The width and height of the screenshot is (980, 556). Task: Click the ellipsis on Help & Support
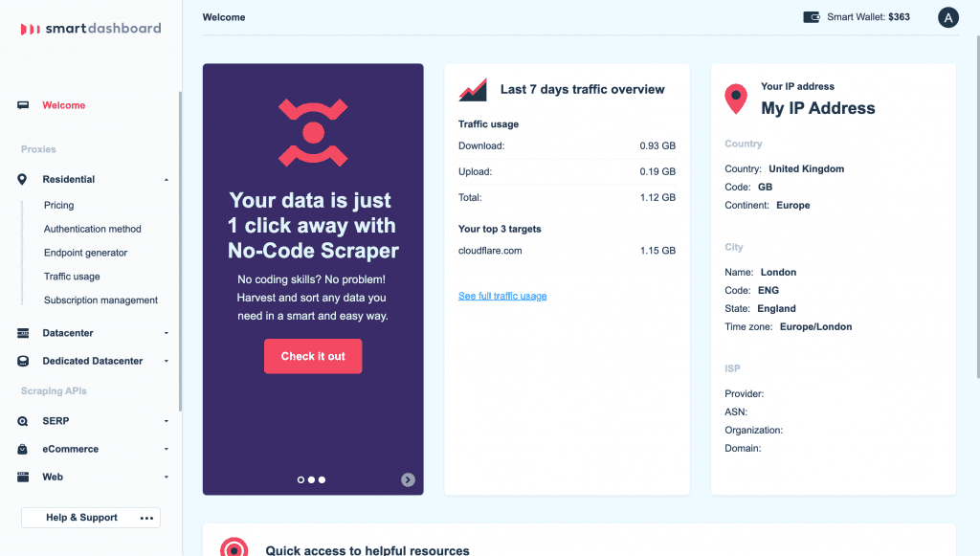coord(146,518)
